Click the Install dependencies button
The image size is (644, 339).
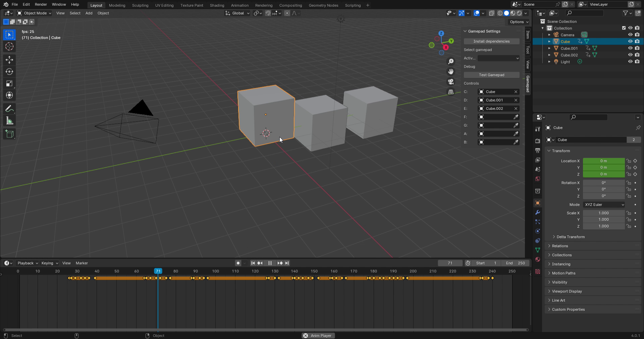[491, 41]
